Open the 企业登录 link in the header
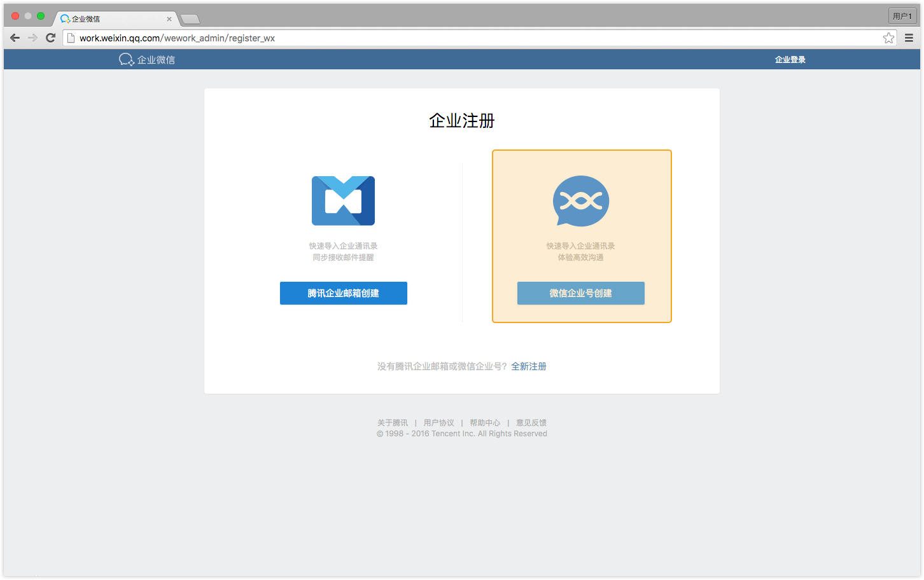 click(x=790, y=60)
